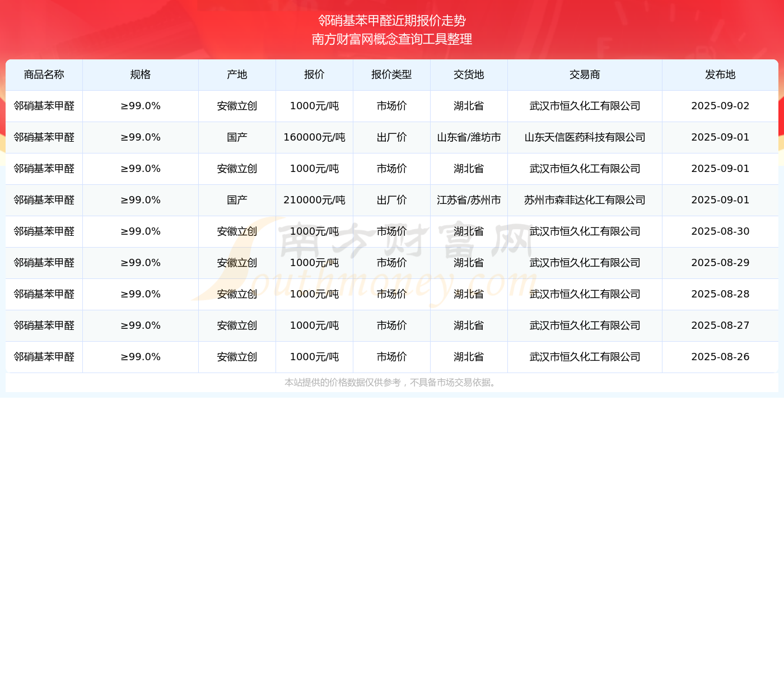This screenshot has width=784, height=675.
Task: Click trader 苏州市森菲达化工有限公司
Action: coord(585,200)
